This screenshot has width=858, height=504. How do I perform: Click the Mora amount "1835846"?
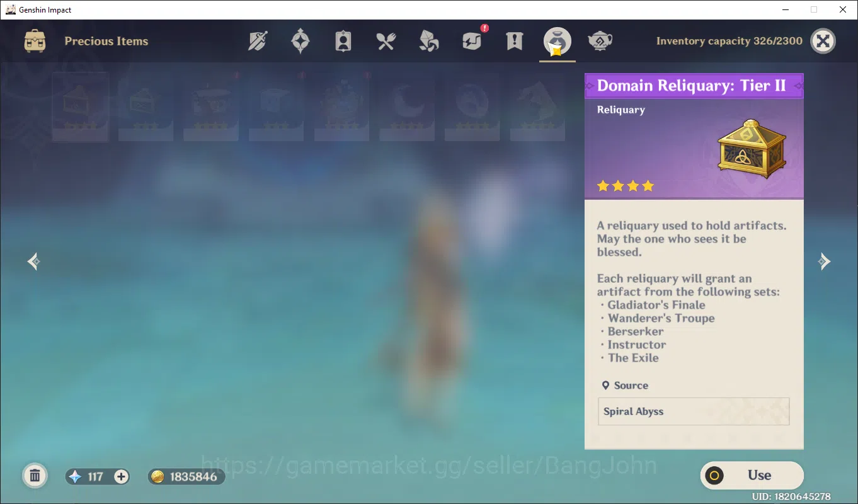[x=194, y=477]
